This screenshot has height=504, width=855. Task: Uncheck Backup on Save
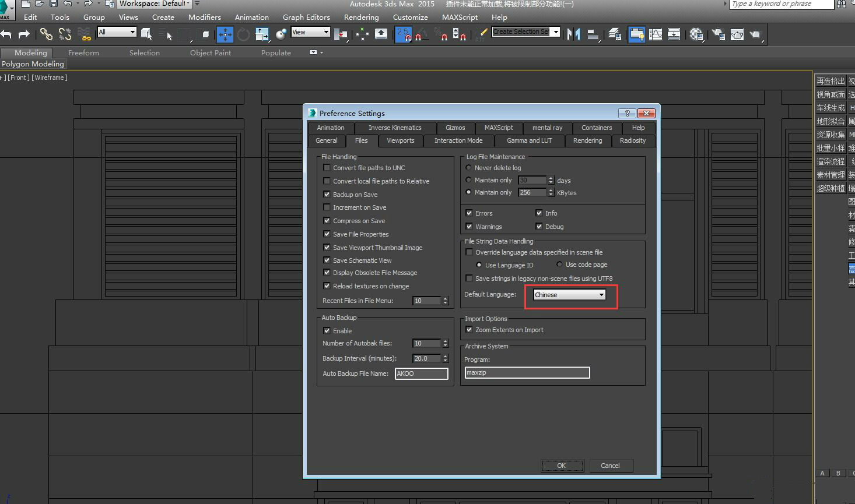point(327,195)
